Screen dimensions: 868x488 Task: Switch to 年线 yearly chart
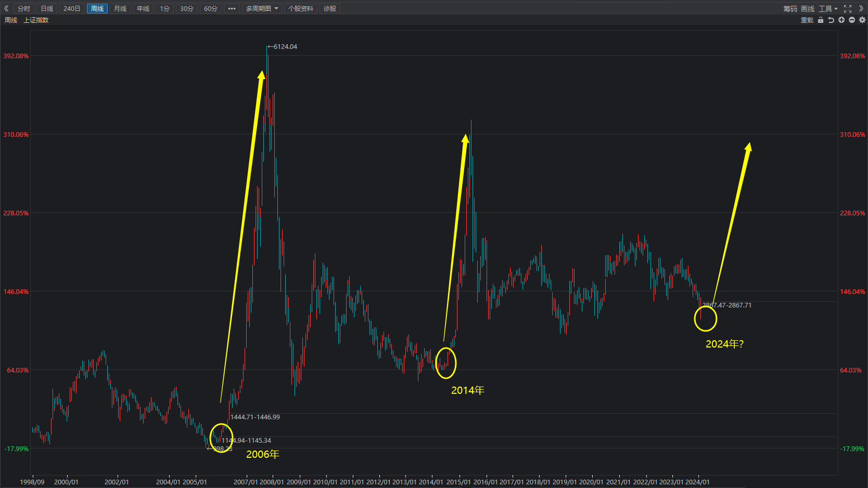[x=143, y=9]
